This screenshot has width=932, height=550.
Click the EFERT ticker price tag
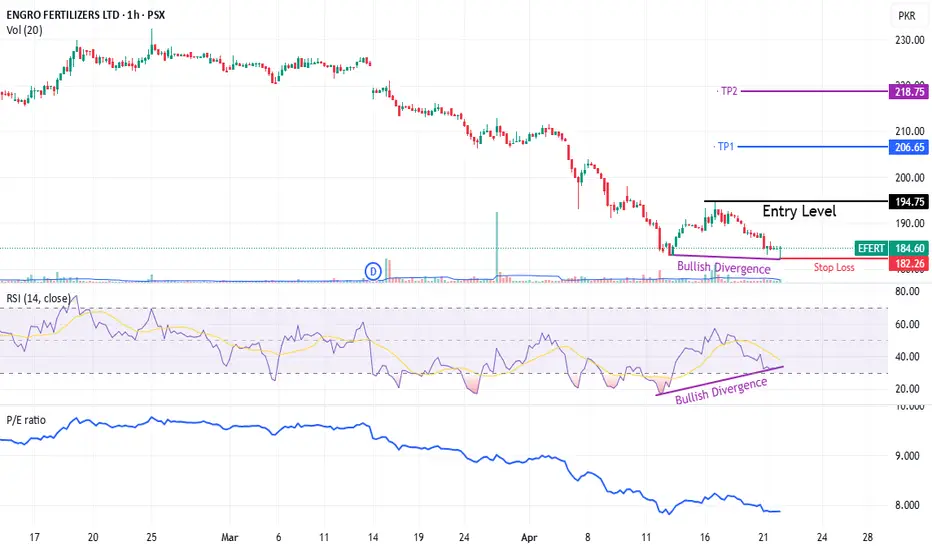point(871,248)
